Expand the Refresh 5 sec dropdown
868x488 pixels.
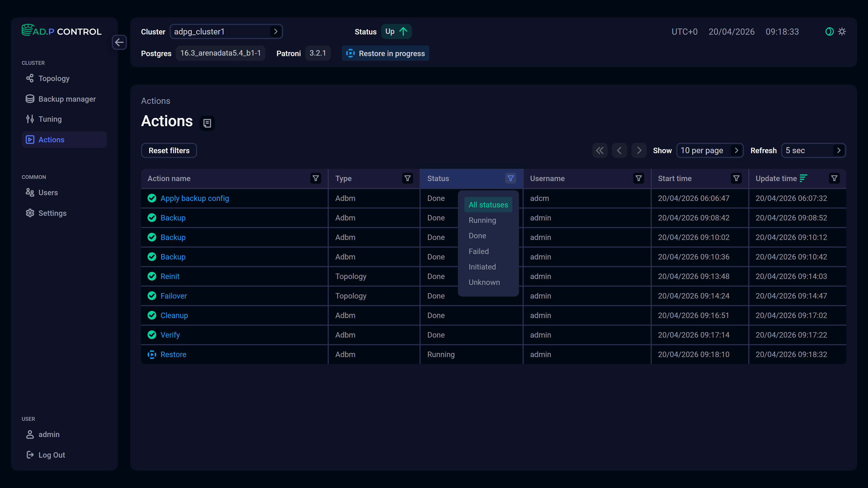click(813, 150)
